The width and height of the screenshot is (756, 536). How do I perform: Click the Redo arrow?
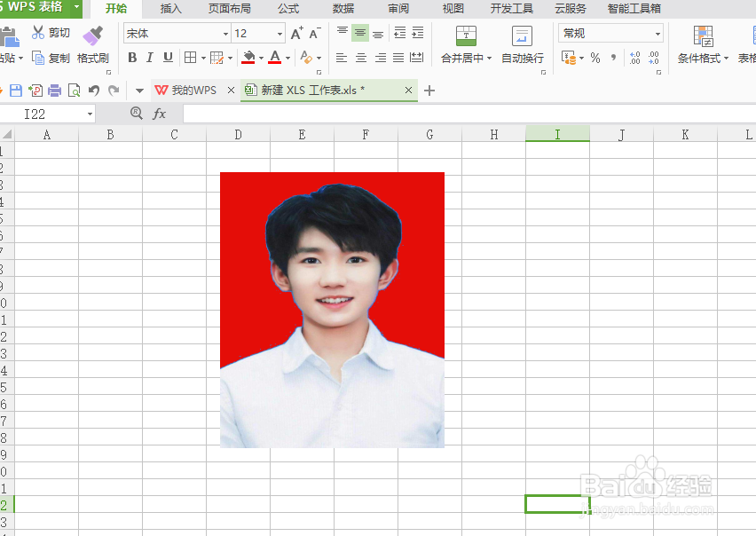tap(114, 91)
